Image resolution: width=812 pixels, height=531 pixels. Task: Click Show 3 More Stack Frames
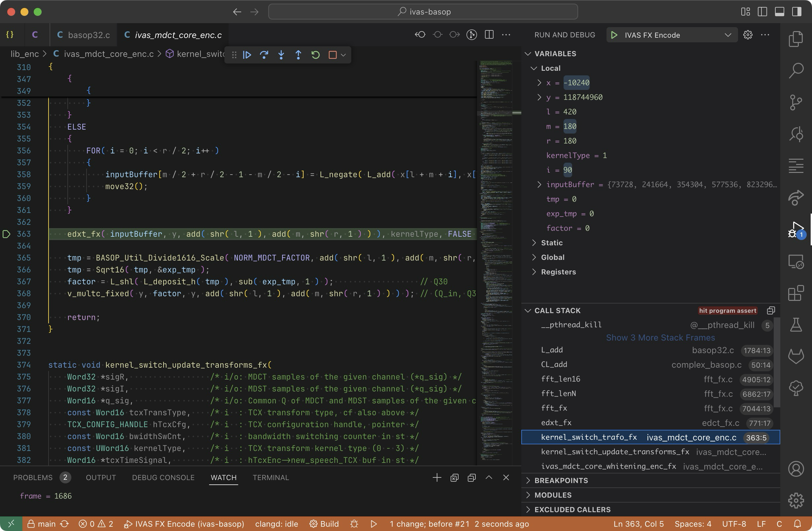coord(660,338)
